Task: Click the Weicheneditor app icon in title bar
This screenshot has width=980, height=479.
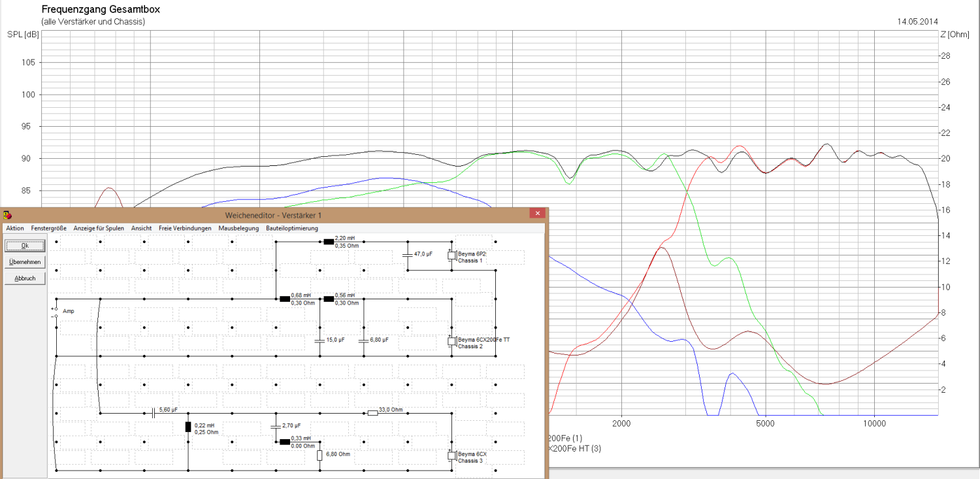Action: click(7, 214)
